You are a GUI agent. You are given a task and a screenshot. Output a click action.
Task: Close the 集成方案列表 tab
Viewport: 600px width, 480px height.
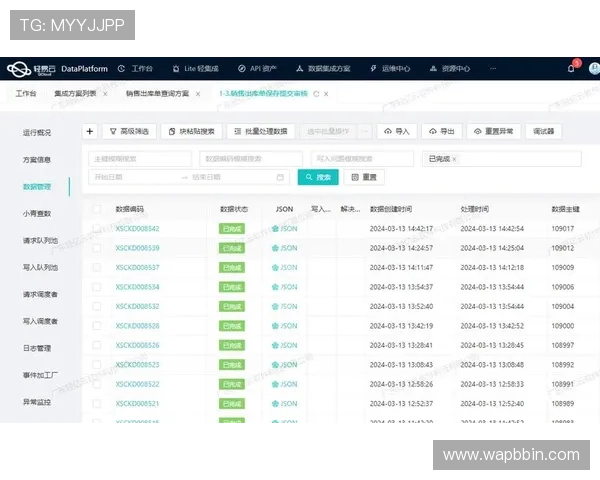(105, 94)
